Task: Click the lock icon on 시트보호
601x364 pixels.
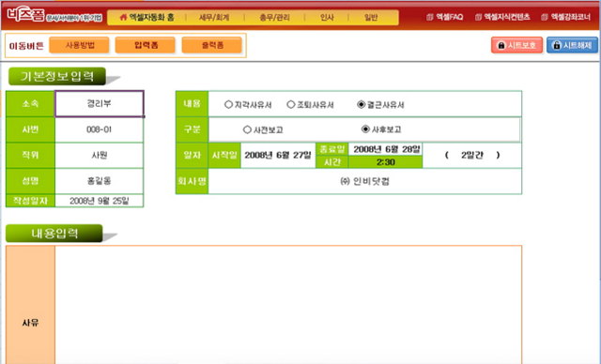Action: pos(501,45)
